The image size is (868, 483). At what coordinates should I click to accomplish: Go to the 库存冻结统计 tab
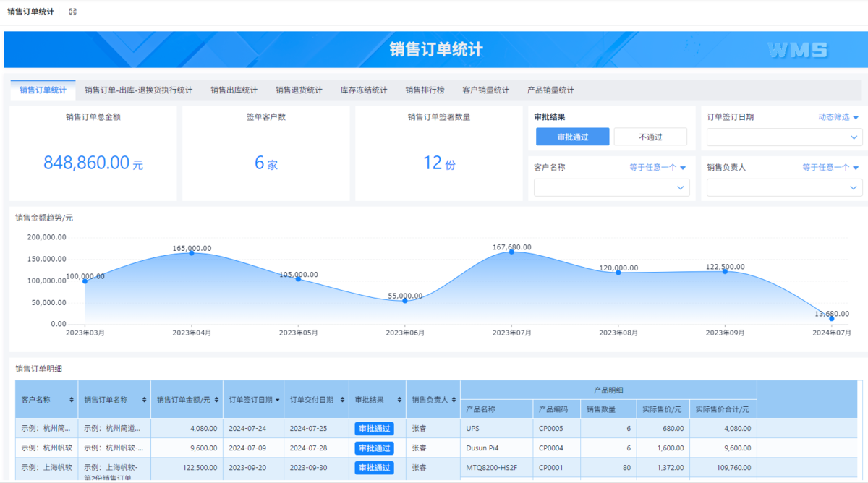[x=363, y=90]
